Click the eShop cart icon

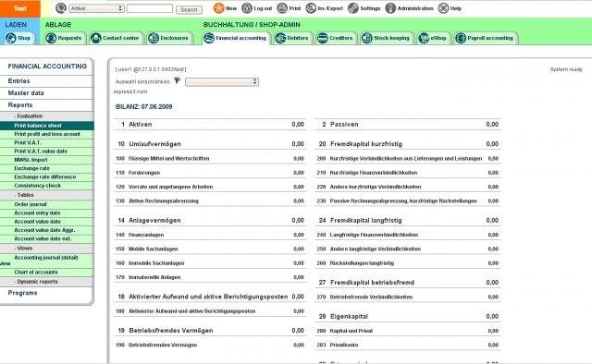click(x=424, y=38)
